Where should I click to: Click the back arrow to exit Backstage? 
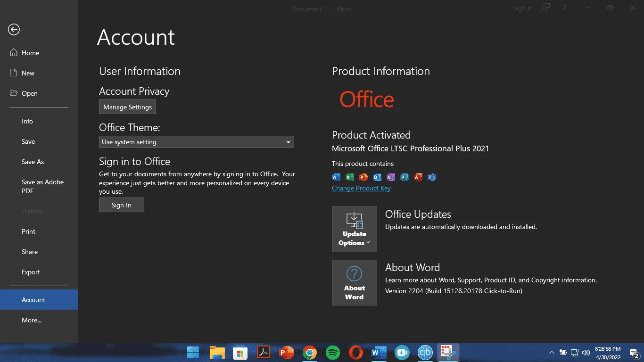point(14,29)
